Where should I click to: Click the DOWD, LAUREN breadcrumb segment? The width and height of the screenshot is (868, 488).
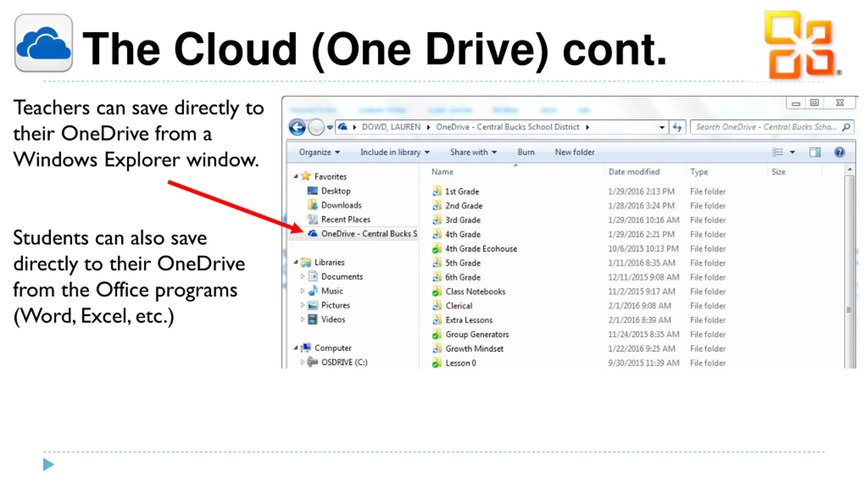point(391,127)
